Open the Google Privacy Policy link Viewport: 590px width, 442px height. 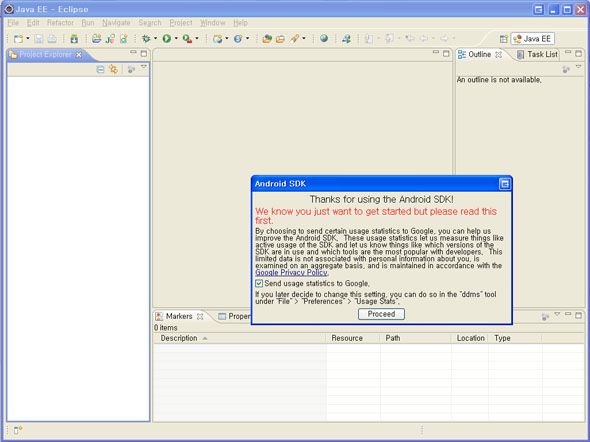(291, 273)
